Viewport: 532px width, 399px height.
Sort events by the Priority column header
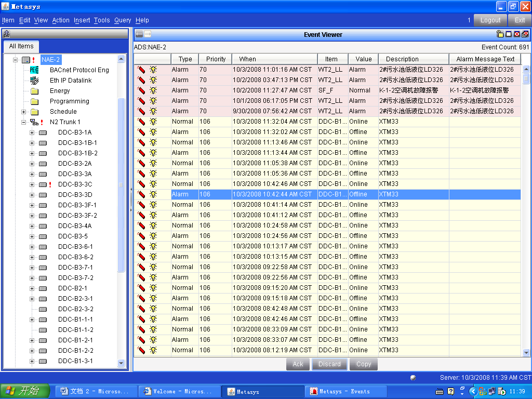click(x=216, y=59)
